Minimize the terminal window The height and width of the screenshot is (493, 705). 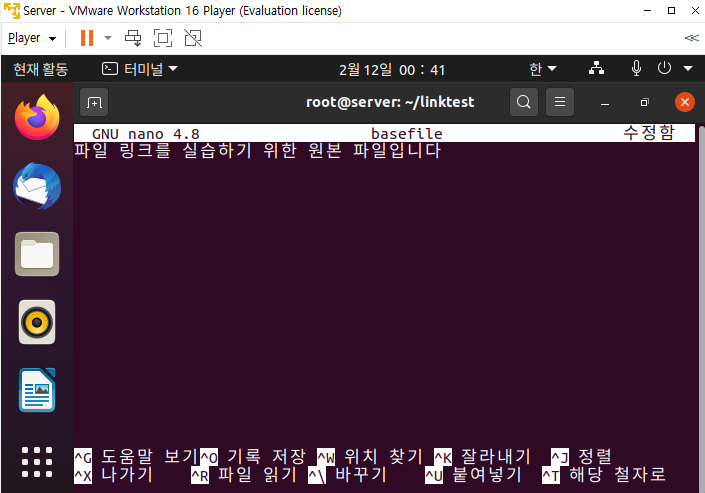click(x=605, y=103)
